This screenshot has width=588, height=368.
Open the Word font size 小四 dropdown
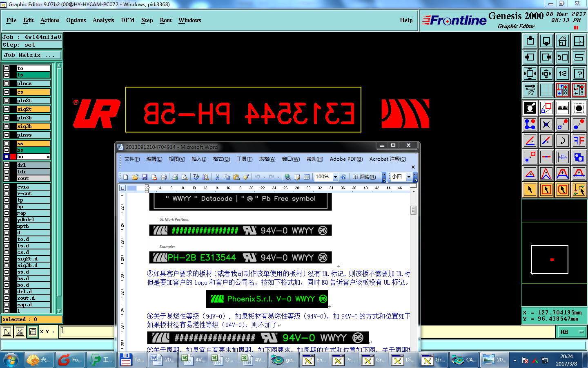tap(409, 177)
